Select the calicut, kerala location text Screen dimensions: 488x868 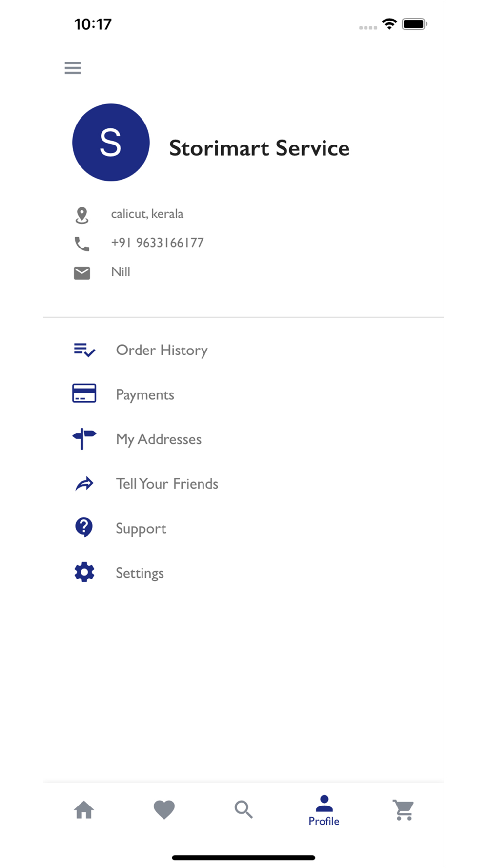point(147,214)
